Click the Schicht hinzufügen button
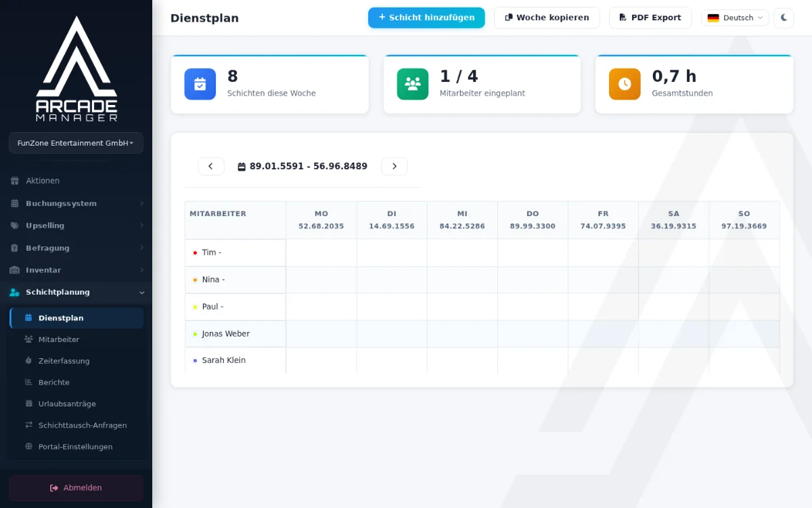The height and width of the screenshot is (508, 812). click(x=426, y=18)
